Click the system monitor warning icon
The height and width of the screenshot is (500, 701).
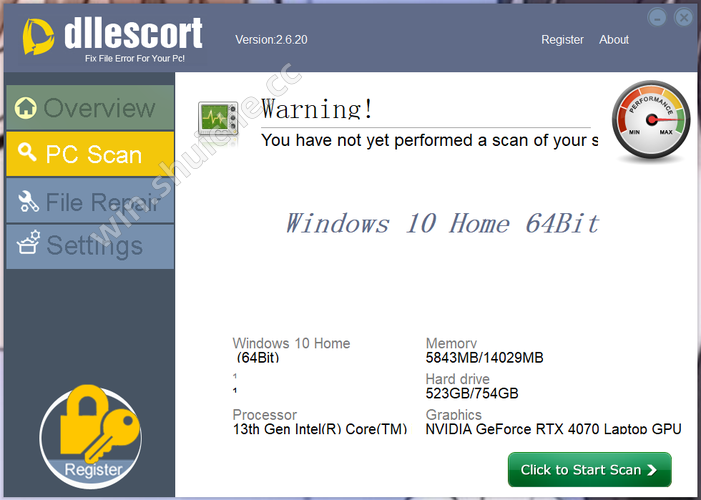coord(218,119)
